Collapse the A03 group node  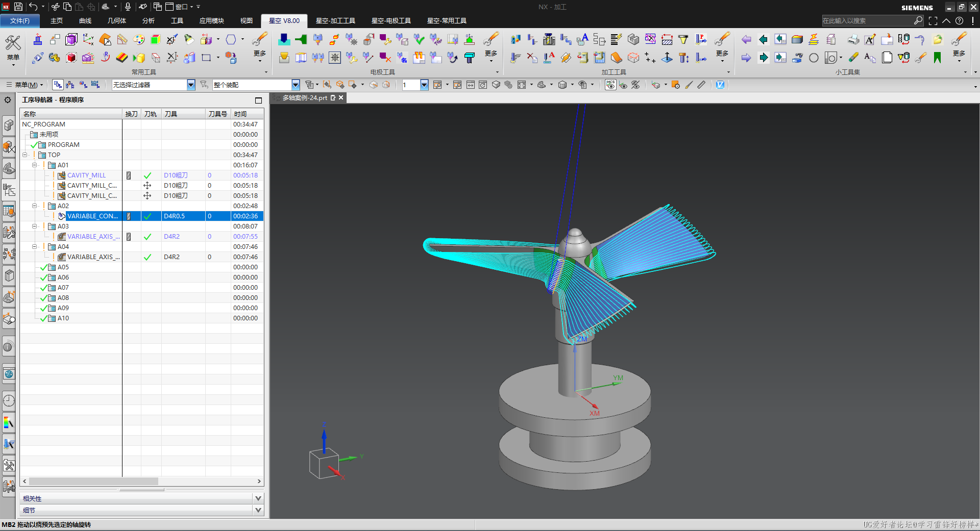click(35, 226)
